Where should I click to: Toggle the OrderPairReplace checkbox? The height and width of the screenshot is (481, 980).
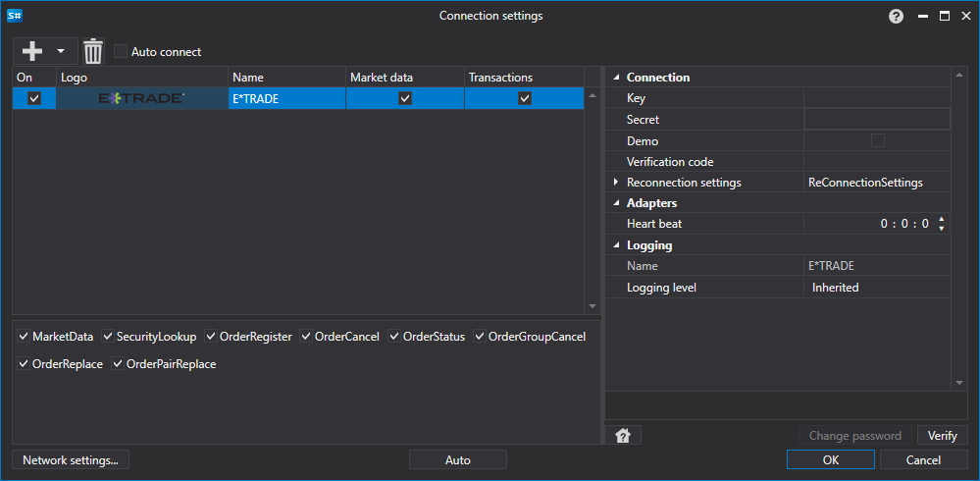(118, 363)
